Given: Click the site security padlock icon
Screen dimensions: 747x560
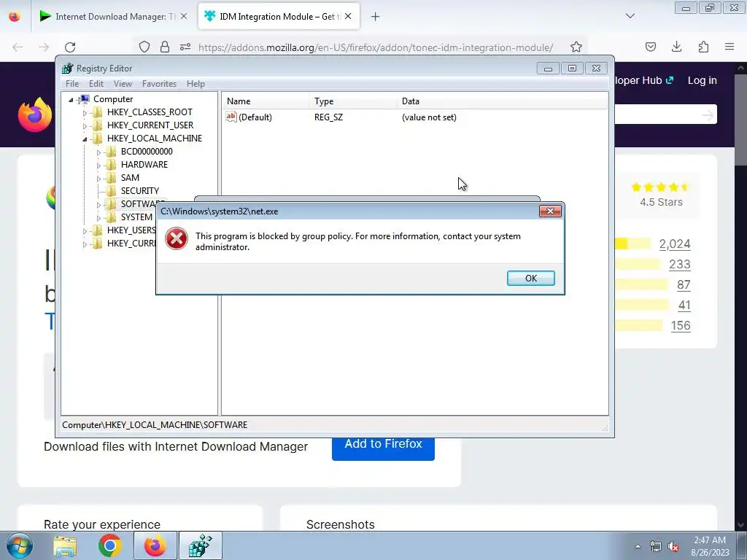Looking at the screenshot, I should click(165, 47).
